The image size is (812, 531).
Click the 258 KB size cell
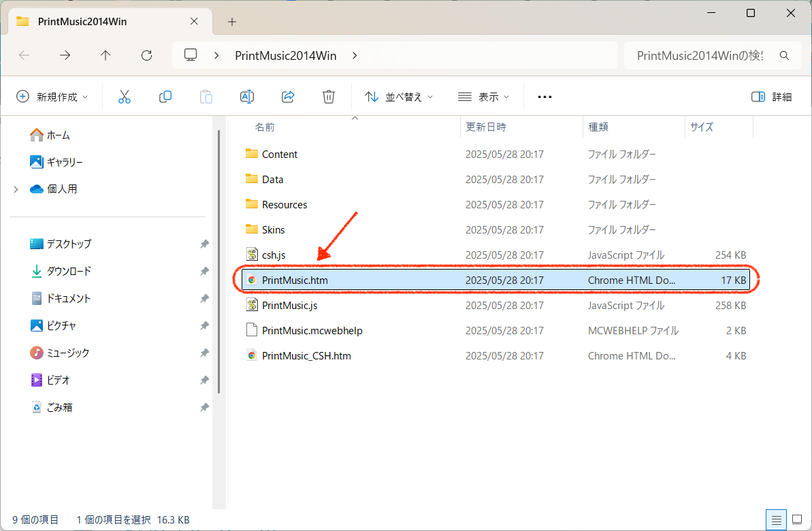pyautogui.click(x=730, y=305)
